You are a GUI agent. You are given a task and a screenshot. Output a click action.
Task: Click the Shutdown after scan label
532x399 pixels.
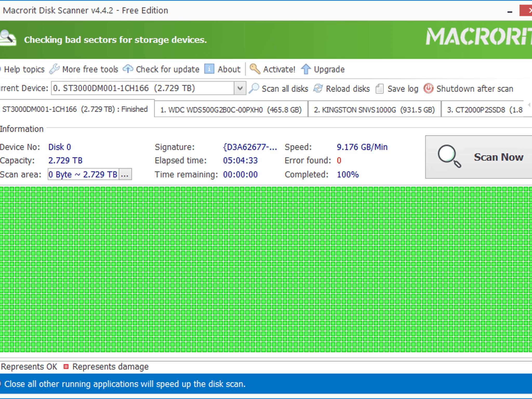point(475,89)
